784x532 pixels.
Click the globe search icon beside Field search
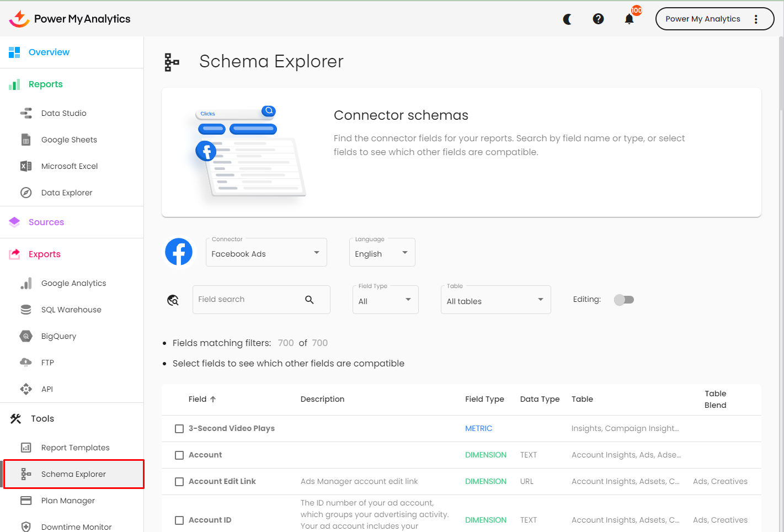pos(173,300)
